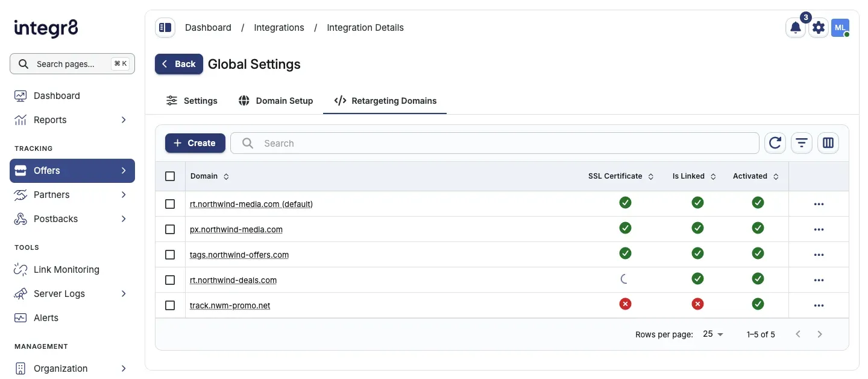Click the not-linked red icon for track.nwm-promo.net

(697, 304)
